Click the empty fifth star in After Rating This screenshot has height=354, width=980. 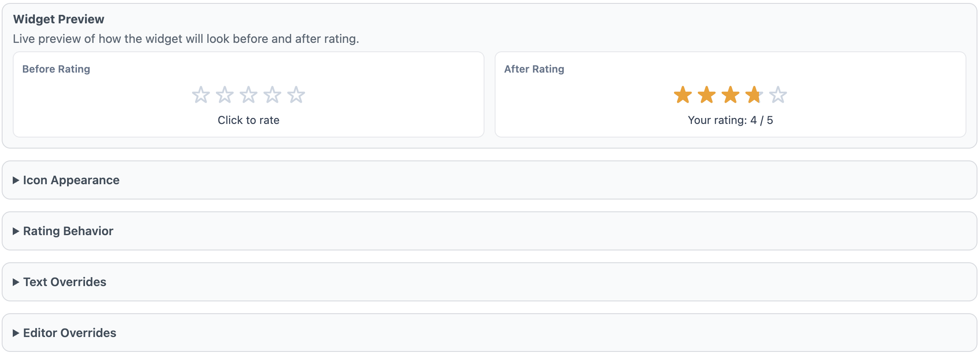(778, 94)
